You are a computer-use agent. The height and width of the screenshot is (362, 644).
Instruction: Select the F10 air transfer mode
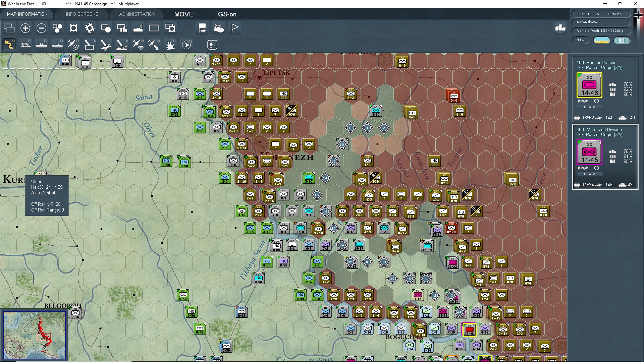pos(154,45)
